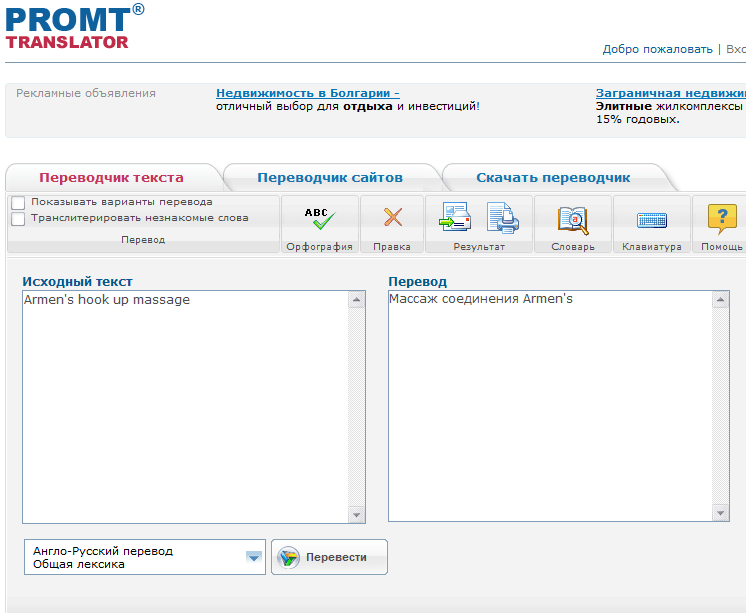Click the orange X Правка icon
The width and height of the screenshot is (746, 613).
click(392, 219)
